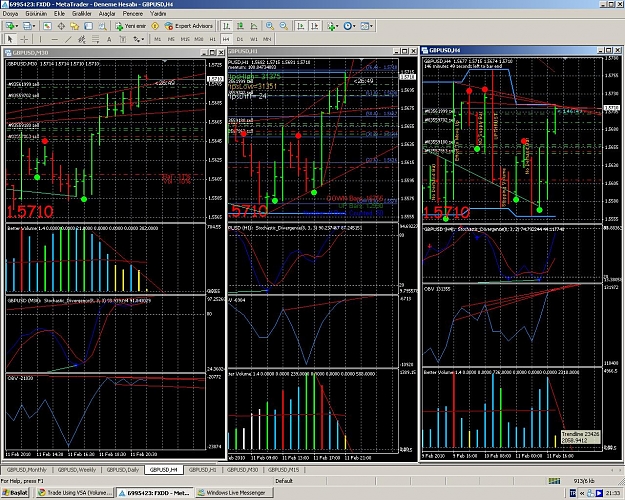
Task: Click the Periods clock icon
Action: (348, 26)
